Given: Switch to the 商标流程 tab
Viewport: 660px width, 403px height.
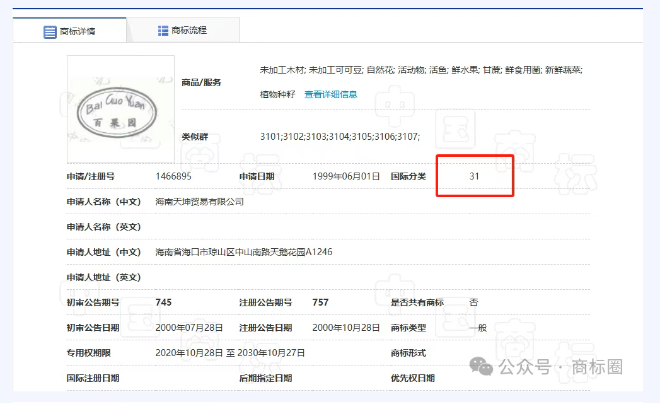Looking at the screenshot, I should (183, 31).
